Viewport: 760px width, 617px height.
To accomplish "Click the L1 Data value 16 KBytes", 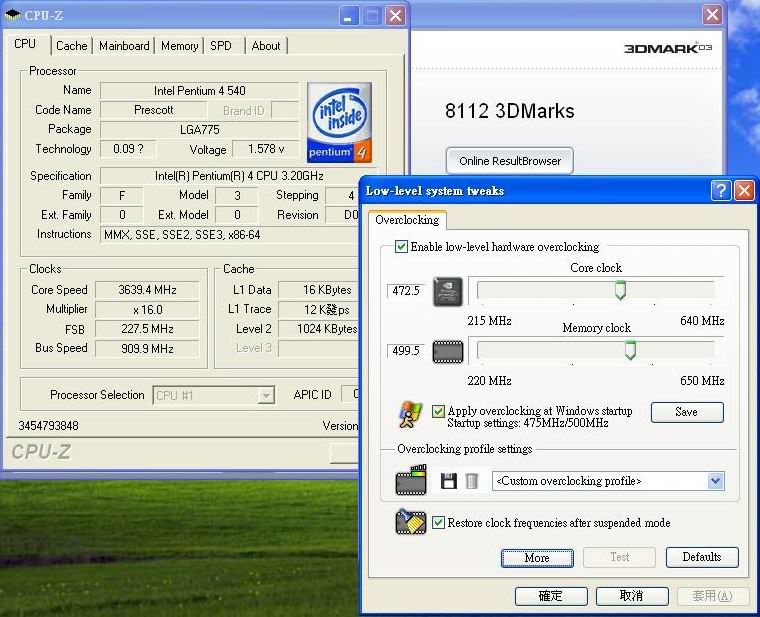I will click(320, 290).
